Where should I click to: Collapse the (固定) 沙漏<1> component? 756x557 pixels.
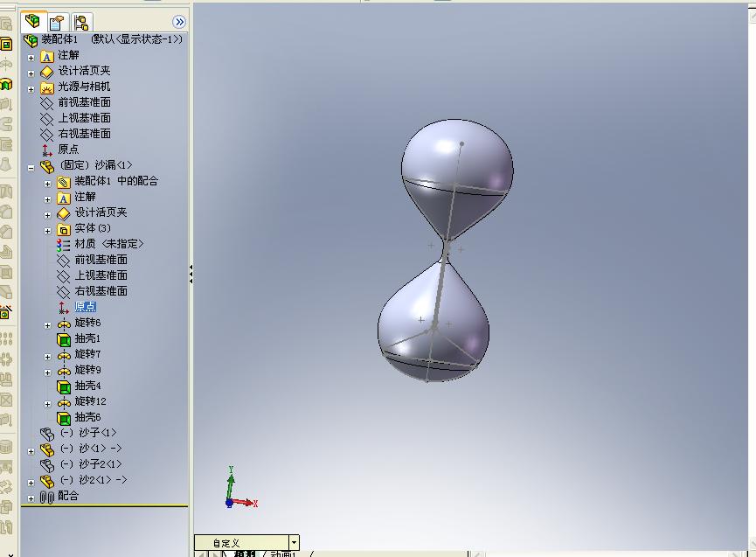(31, 168)
